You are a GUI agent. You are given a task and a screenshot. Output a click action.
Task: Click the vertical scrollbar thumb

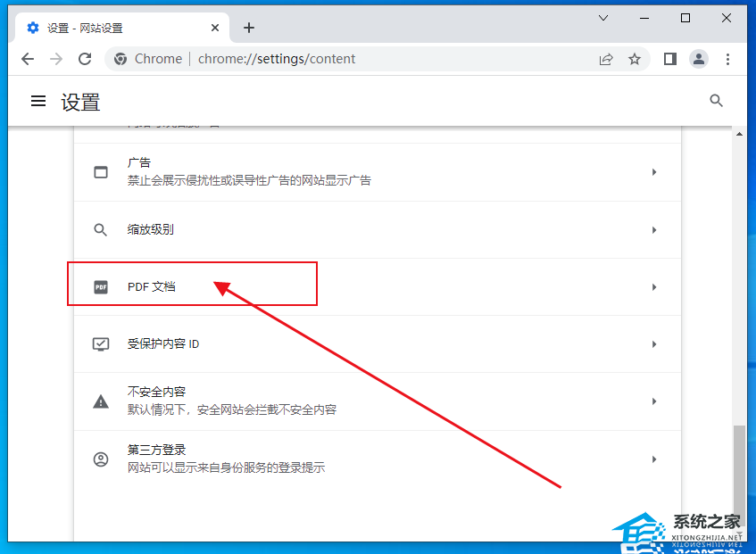(x=739, y=475)
